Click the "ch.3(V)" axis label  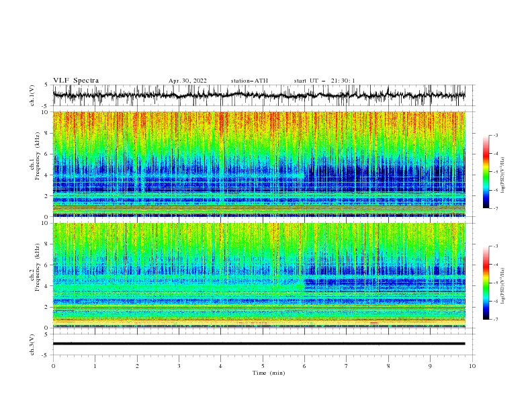pyautogui.click(x=32, y=345)
